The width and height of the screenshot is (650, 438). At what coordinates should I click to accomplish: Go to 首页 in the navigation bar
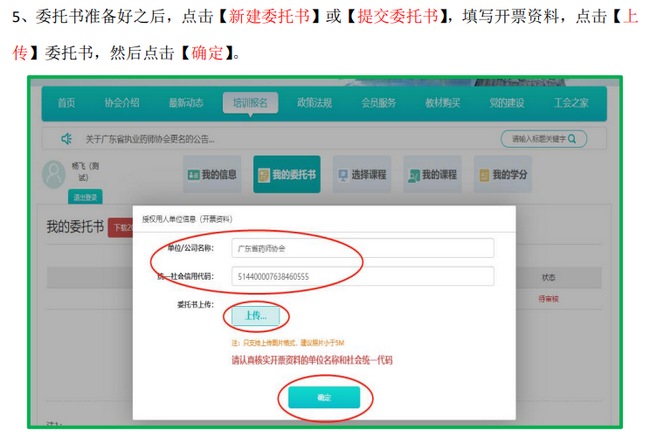(x=66, y=102)
